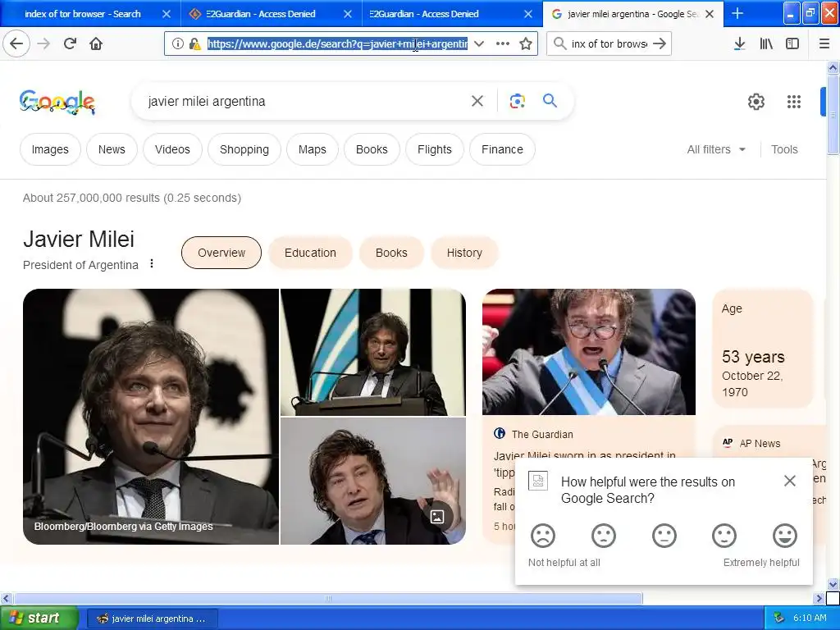Select the slightly sad face rating
The width and height of the screenshot is (840, 630).
click(603, 536)
